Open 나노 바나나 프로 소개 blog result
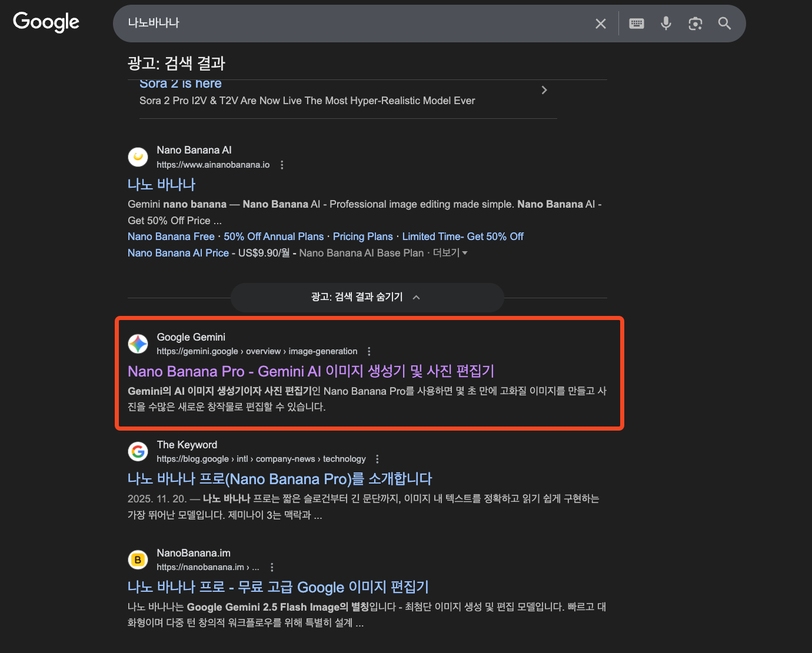The height and width of the screenshot is (653, 812). coord(279,479)
